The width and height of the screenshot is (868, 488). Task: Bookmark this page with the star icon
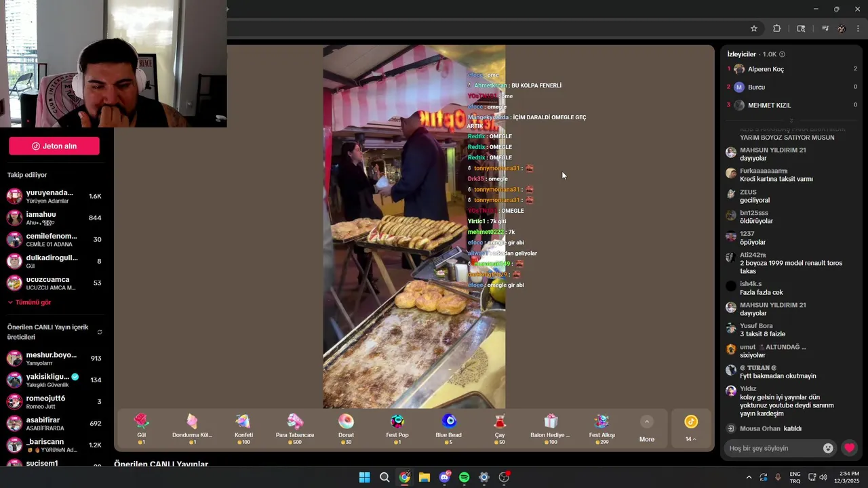pos(753,28)
